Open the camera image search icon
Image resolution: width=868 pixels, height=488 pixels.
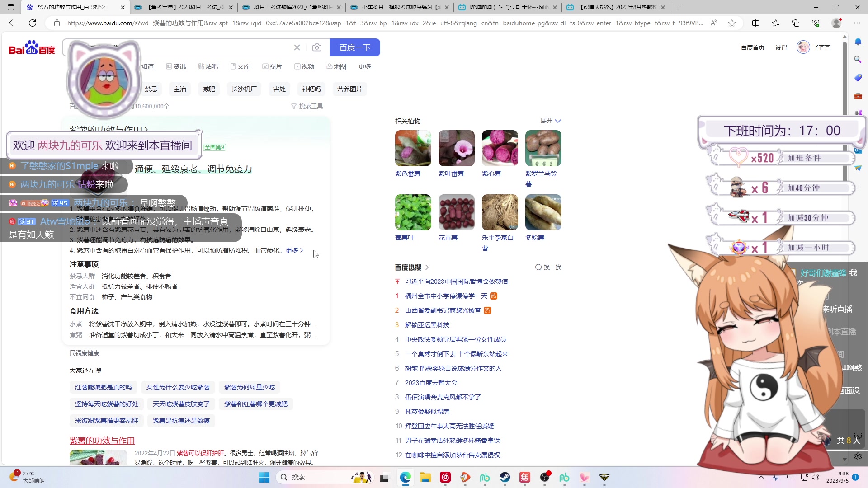pos(317,47)
